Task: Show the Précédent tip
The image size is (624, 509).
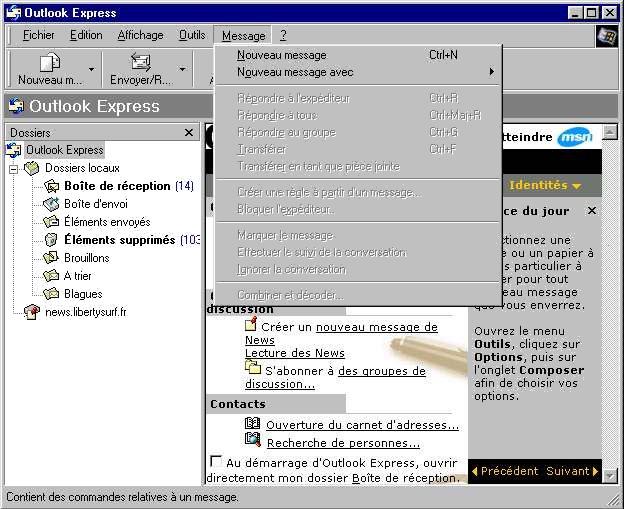Action: click(505, 471)
